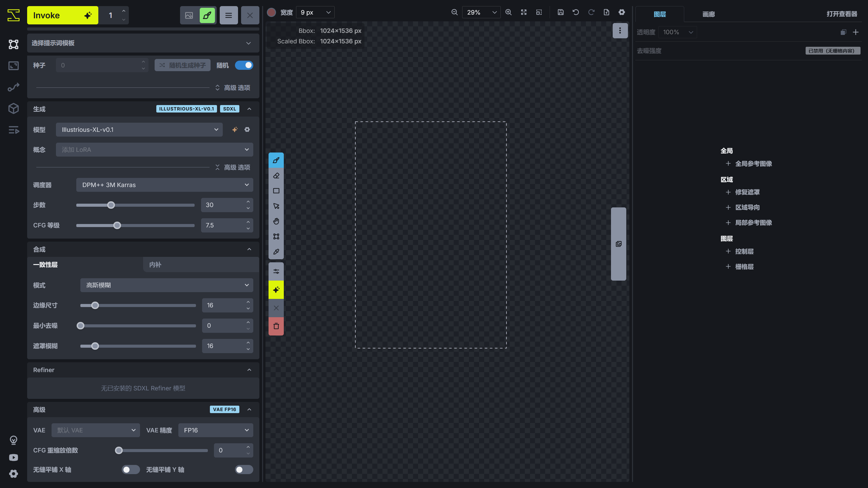Expand the 选择提示词模板 dropdown
This screenshot has width=868, height=488.
tap(143, 43)
